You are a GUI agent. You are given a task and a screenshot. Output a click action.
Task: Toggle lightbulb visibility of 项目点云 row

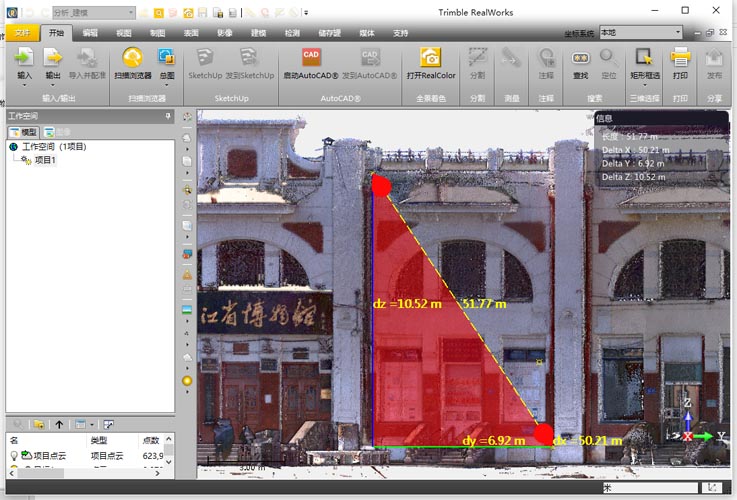[14, 455]
